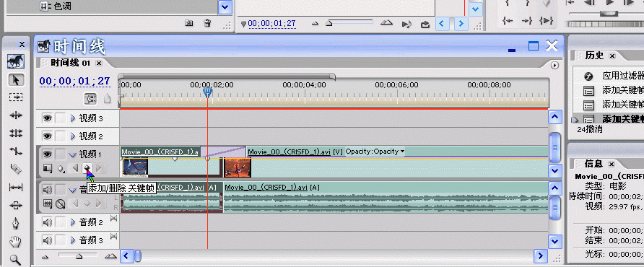The height and width of the screenshot is (267, 644).
Task: Select the Slip tool
Action: click(x=16, y=188)
